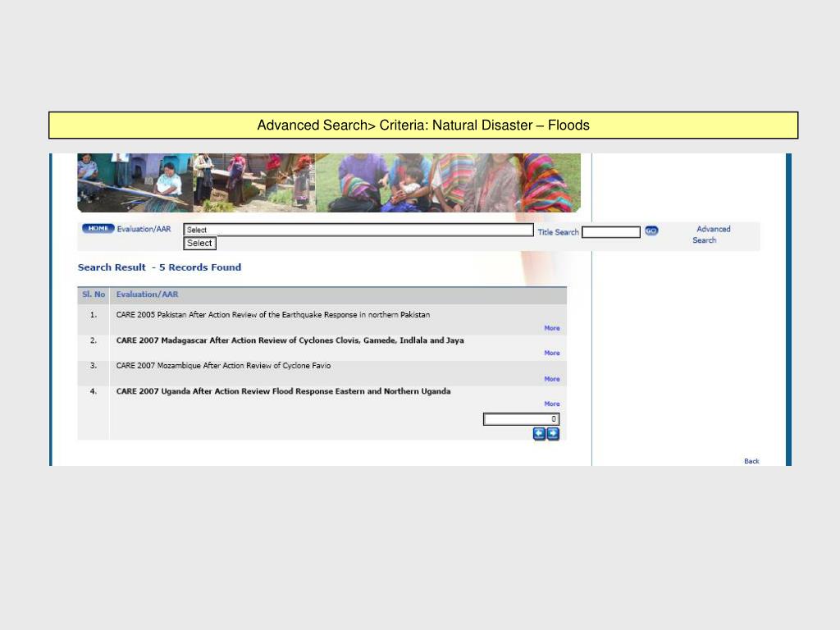Click the page number field showing 0

coord(521,419)
